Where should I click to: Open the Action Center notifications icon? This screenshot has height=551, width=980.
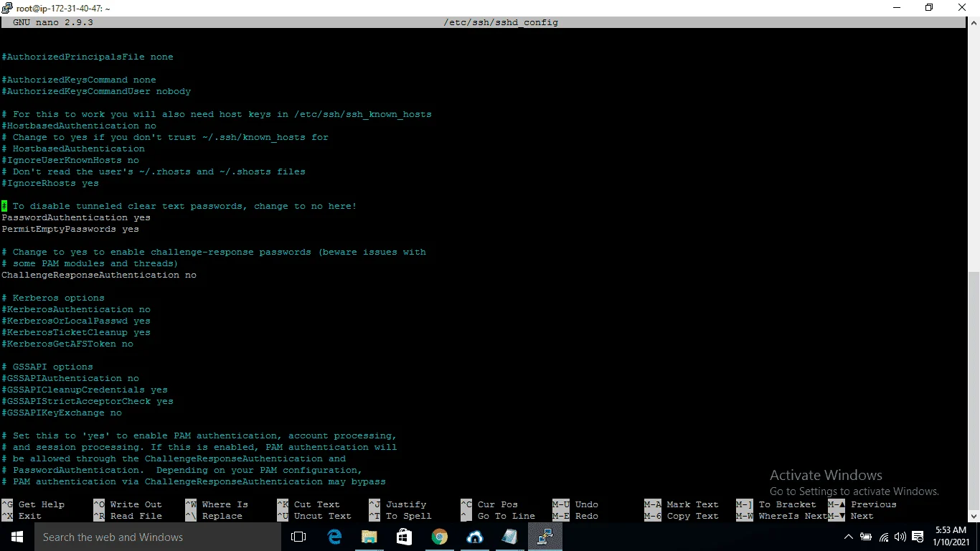click(x=918, y=537)
